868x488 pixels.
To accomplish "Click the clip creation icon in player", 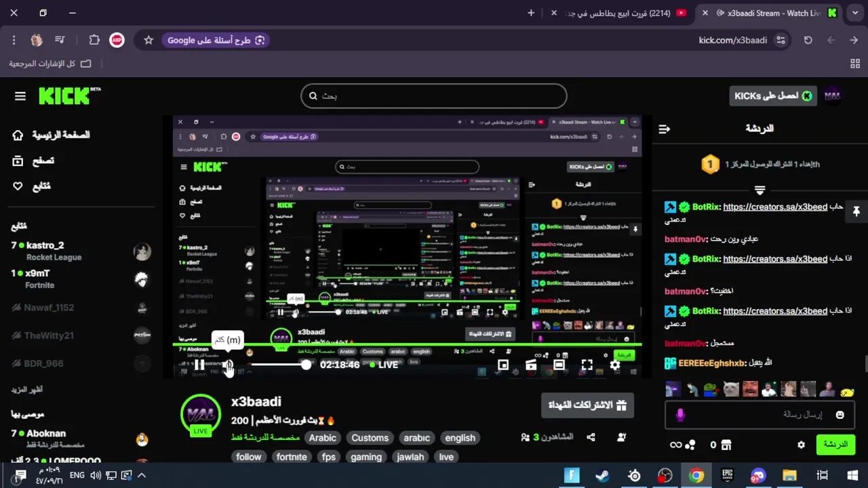I will tap(531, 365).
